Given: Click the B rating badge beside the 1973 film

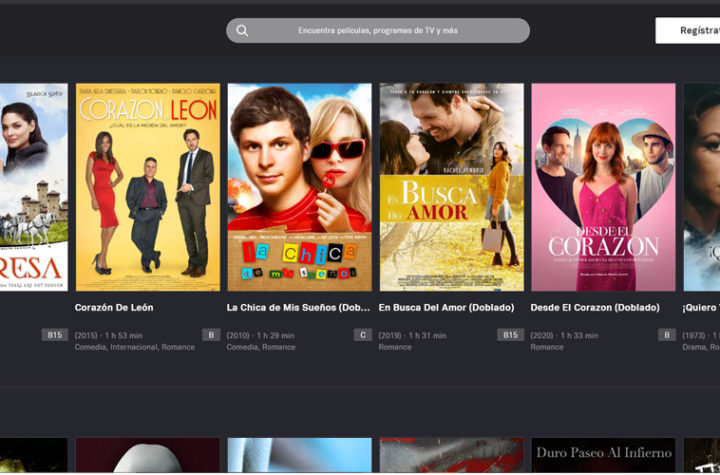Looking at the screenshot, I should 666,335.
